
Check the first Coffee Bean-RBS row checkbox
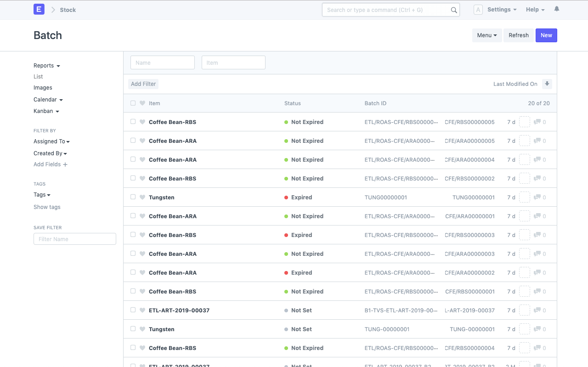(x=133, y=122)
